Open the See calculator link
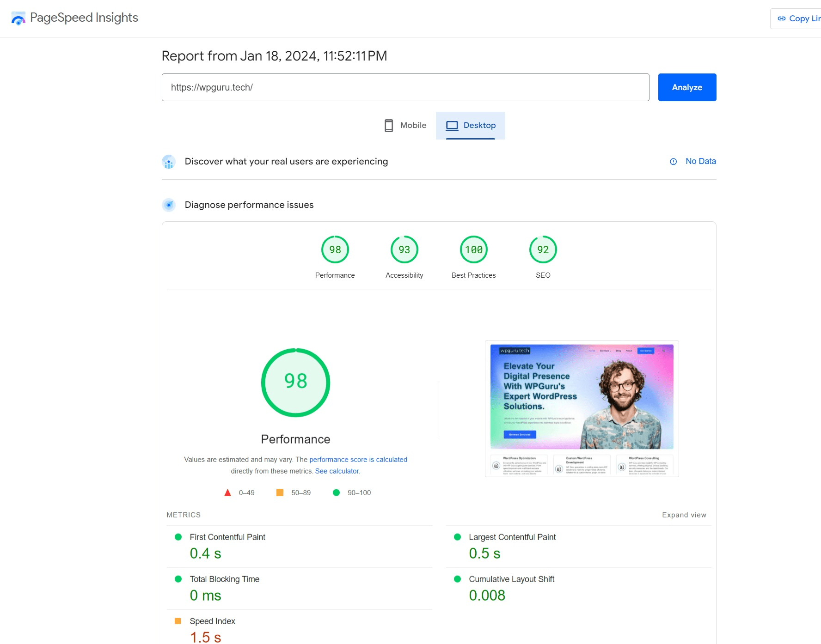821x644 pixels. tap(337, 471)
